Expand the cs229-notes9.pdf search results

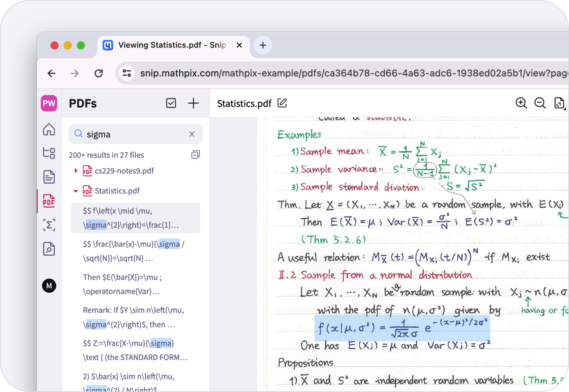(x=76, y=171)
